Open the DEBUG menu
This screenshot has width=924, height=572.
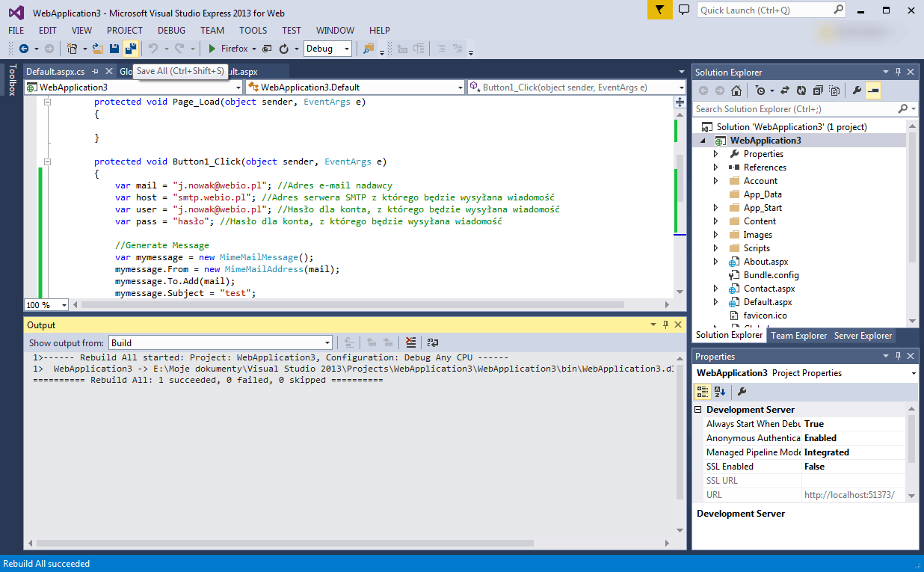pyautogui.click(x=172, y=31)
